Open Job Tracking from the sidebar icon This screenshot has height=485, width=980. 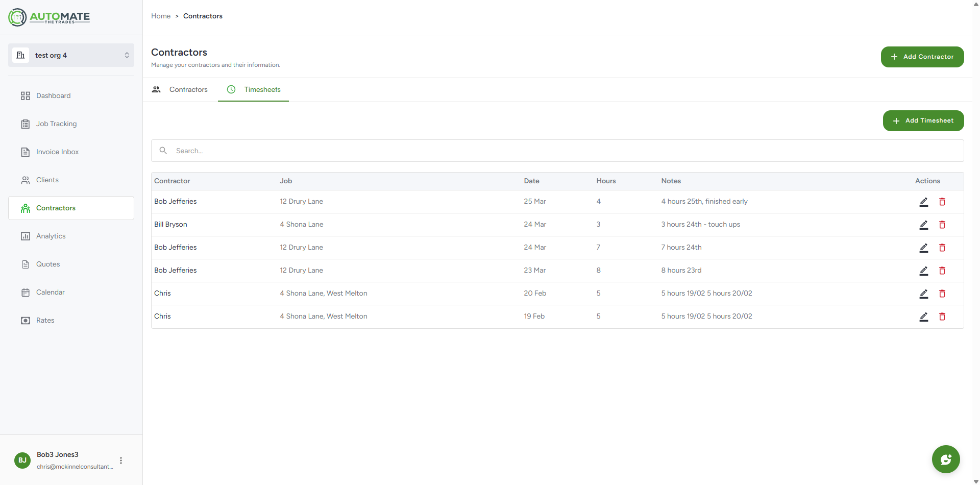26,124
